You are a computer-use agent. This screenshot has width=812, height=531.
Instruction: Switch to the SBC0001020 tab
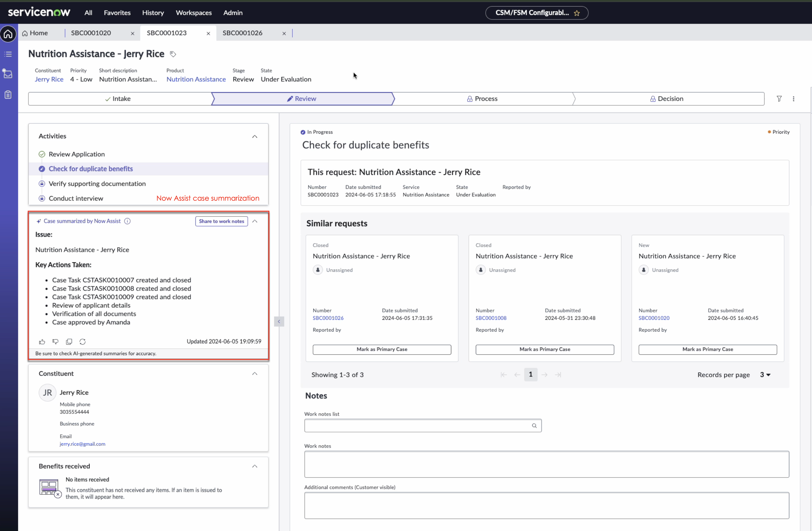(x=91, y=33)
